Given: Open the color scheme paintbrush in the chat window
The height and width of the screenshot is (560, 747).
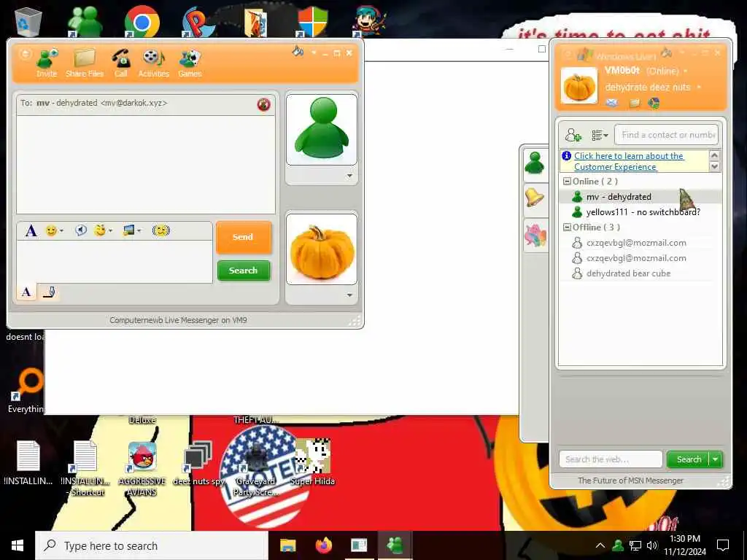Looking at the screenshot, I should (x=298, y=51).
